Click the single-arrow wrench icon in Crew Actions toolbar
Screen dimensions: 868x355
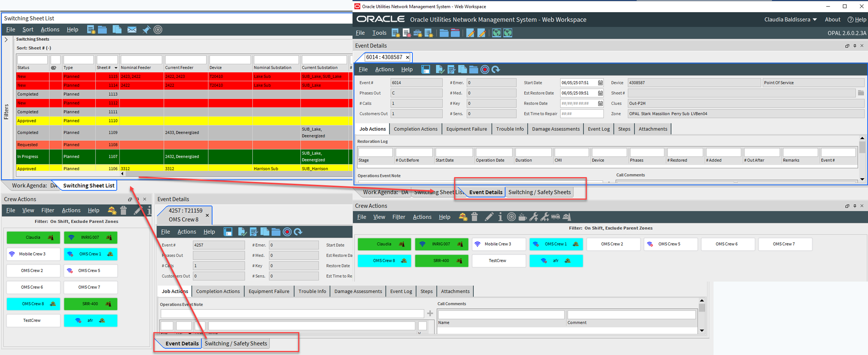(x=533, y=217)
